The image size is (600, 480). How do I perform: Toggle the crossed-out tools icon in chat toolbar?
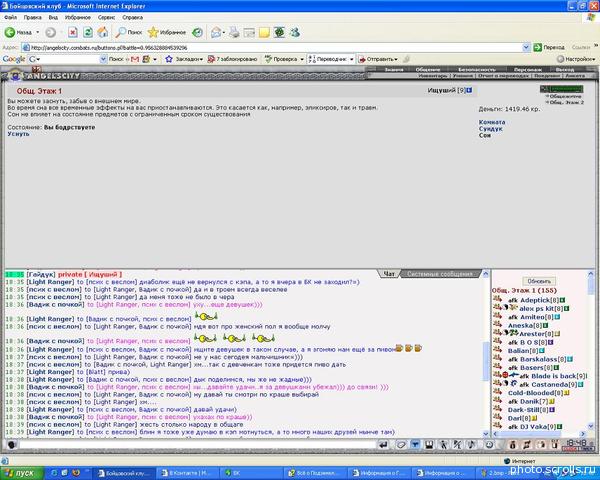pos(457,444)
